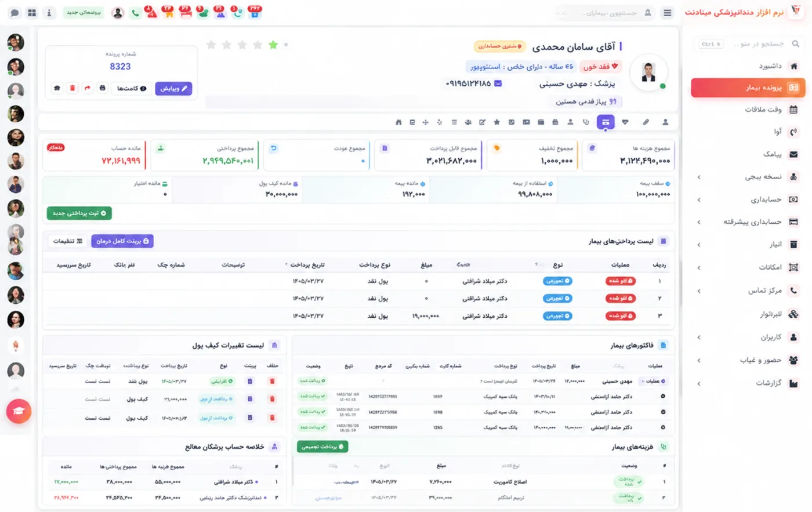Expand the حسابداری sidebar submenu arrow
812x512 pixels.
point(699,199)
